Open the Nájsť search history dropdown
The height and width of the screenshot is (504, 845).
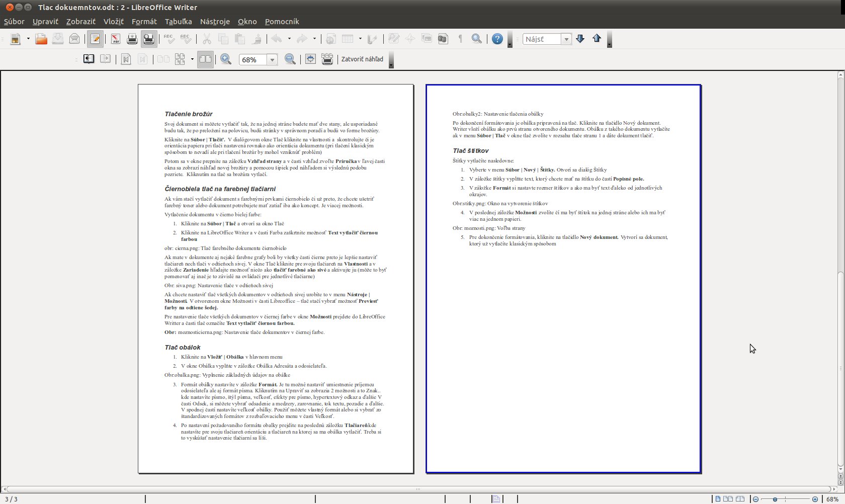[566, 39]
